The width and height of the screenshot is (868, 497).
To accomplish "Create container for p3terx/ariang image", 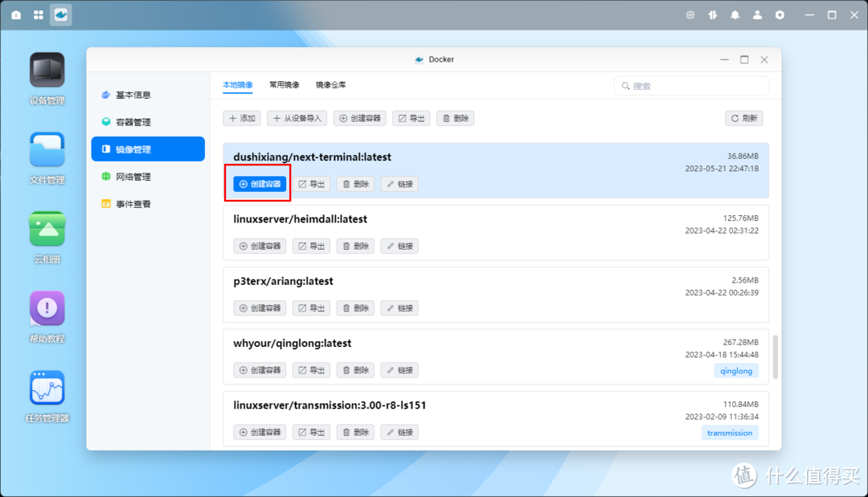I will point(260,308).
